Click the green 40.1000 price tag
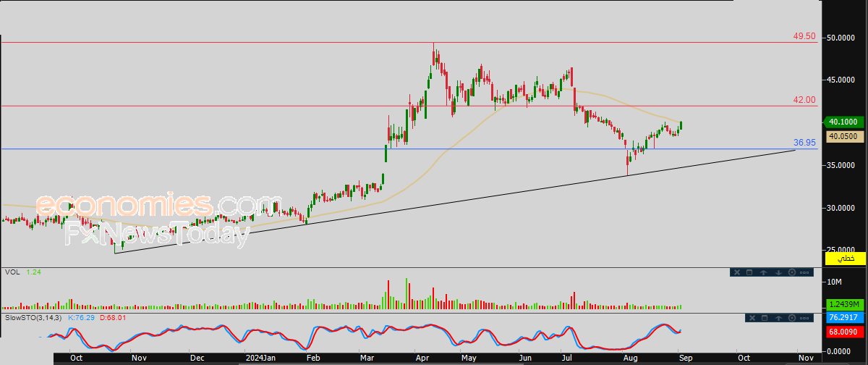The height and width of the screenshot is (365, 868). coord(846,122)
